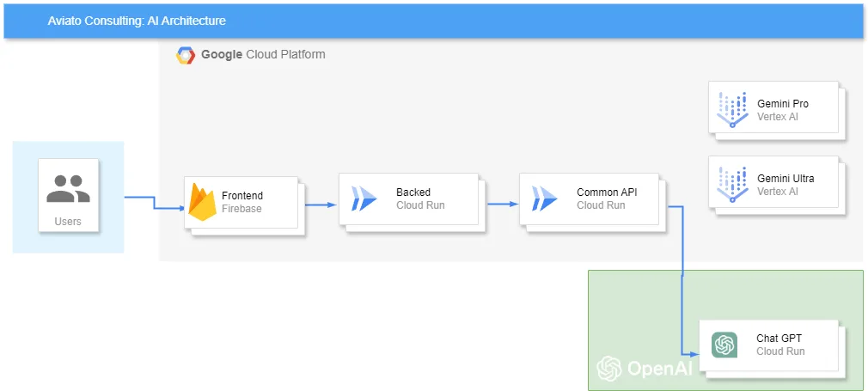The height and width of the screenshot is (391, 868).
Task: Click the OpenAI logo in green zone
Action: pyautogui.click(x=645, y=369)
